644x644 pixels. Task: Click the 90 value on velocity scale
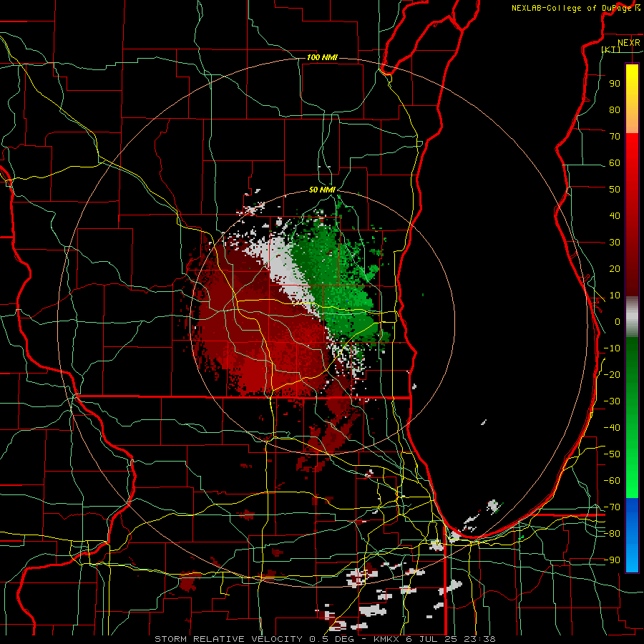point(615,84)
